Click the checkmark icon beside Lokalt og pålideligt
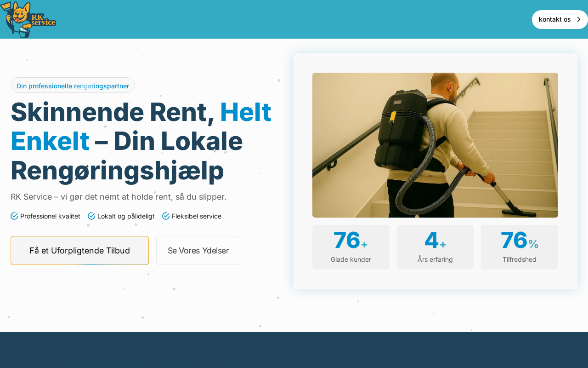This screenshot has height=368, width=588. (91, 216)
